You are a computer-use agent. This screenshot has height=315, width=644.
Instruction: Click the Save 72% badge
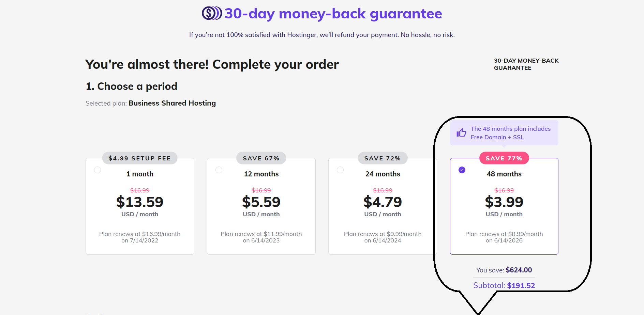pyautogui.click(x=383, y=158)
